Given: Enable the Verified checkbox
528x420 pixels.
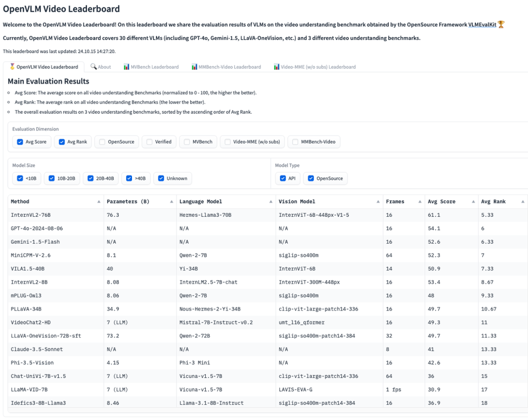Looking at the screenshot, I should tap(150, 142).
